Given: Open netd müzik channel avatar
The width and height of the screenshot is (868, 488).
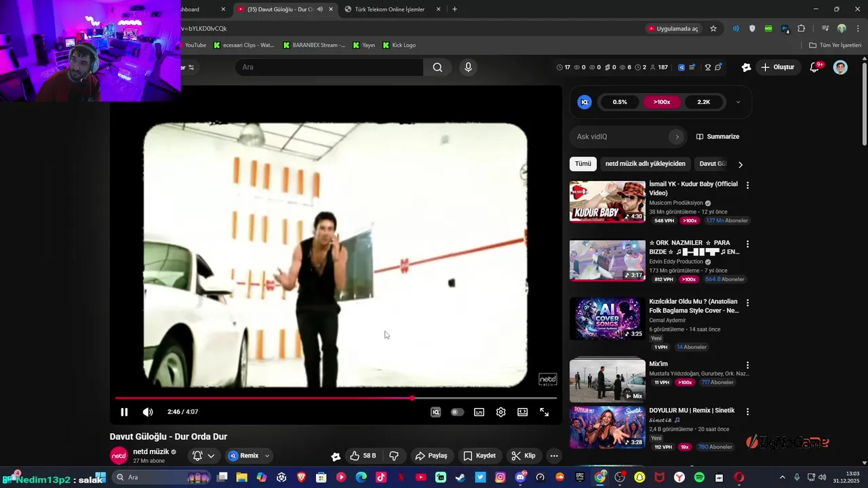Looking at the screenshot, I should [119, 455].
